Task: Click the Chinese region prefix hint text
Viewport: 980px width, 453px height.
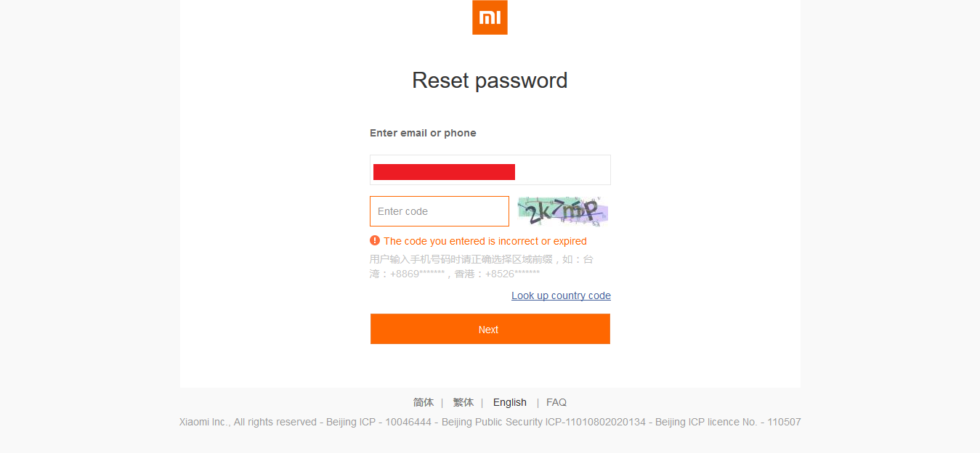Action: [x=481, y=266]
